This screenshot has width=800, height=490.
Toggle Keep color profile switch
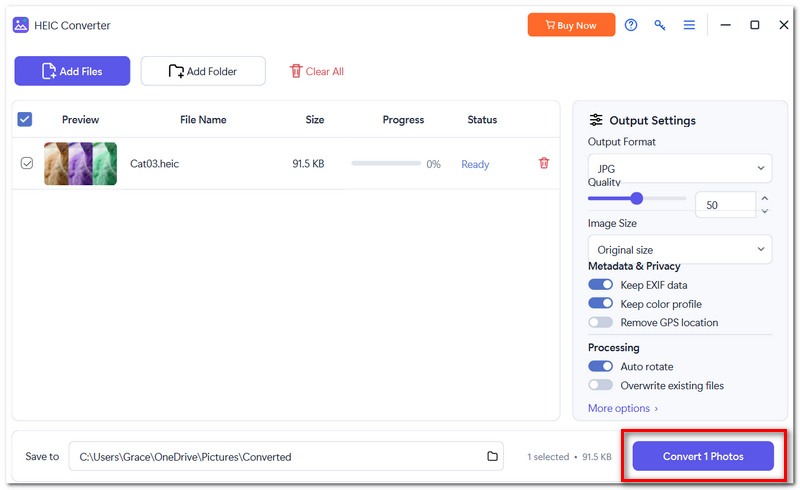tap(601, 303)
